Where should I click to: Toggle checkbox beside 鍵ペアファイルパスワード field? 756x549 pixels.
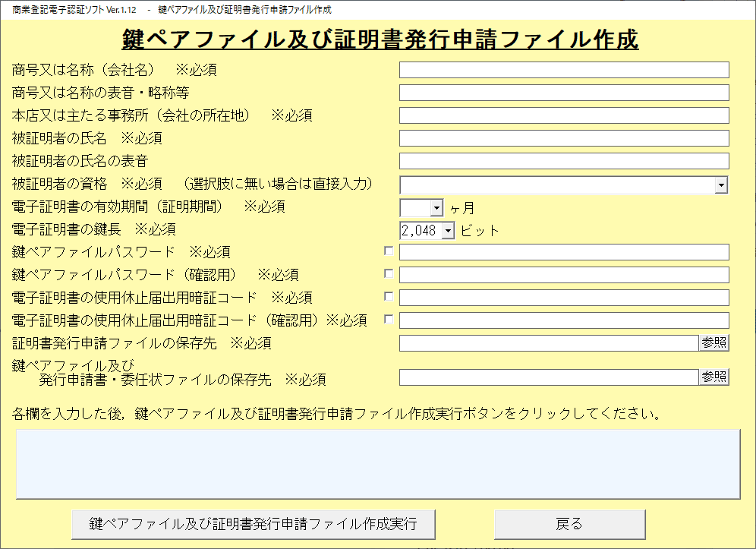point(389,251)
